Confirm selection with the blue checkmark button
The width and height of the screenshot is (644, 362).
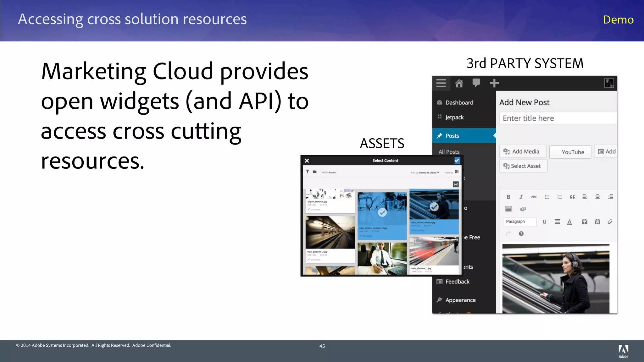tap(457, 161)
